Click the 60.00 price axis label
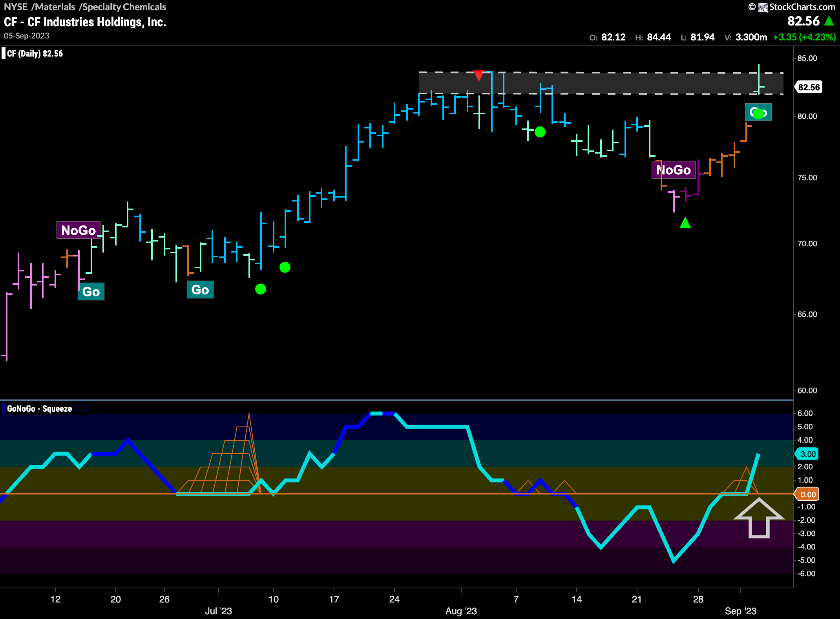Viewport: 840px width, 619px height. (x=807, y=390)
